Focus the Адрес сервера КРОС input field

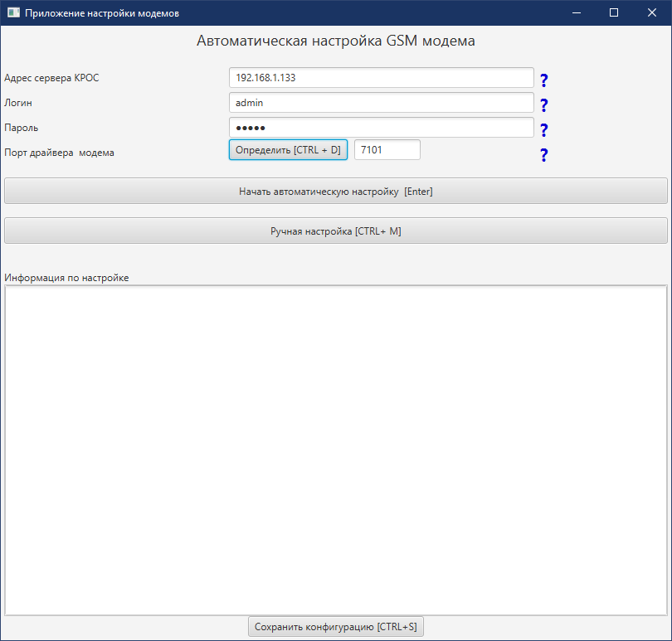click(382, 78)
